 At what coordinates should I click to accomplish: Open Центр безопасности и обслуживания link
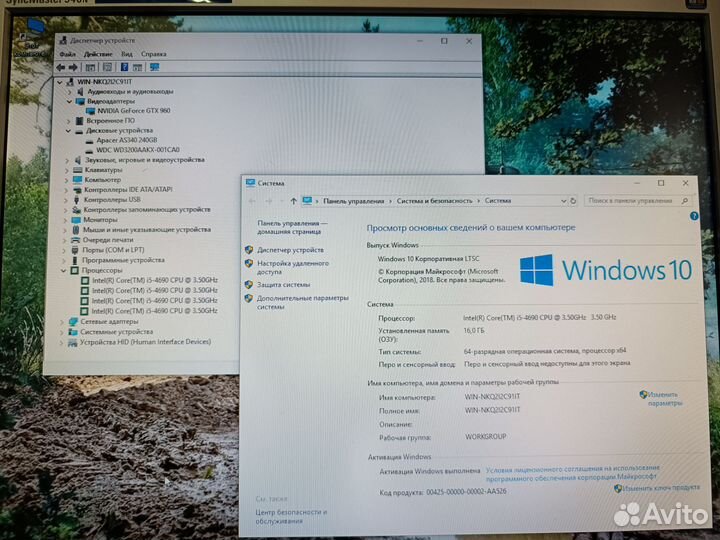pyautogui.click(x=291, y=517)
